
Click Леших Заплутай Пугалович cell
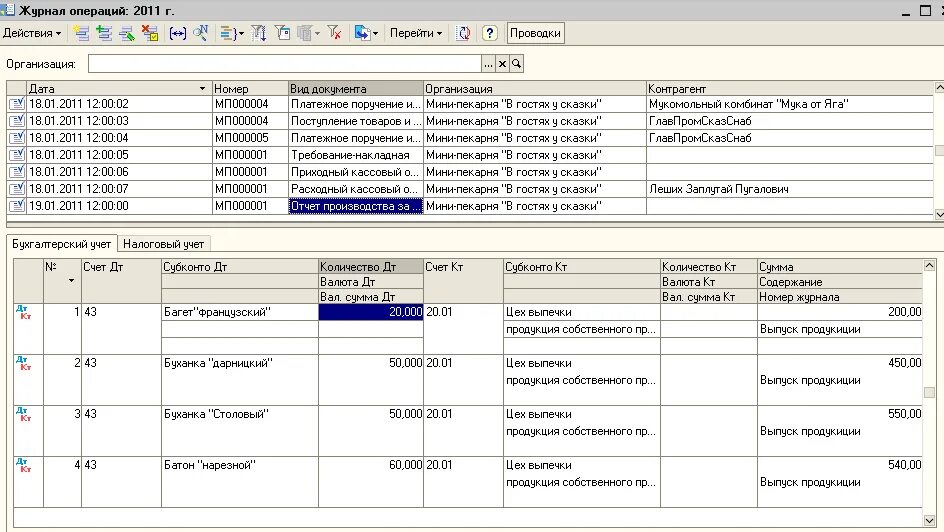pyautogui.click(x=790, y=189)
